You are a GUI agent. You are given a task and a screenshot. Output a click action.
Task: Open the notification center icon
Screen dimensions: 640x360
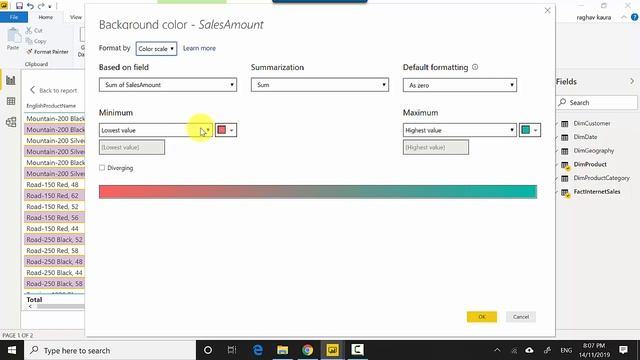point(623,350)
